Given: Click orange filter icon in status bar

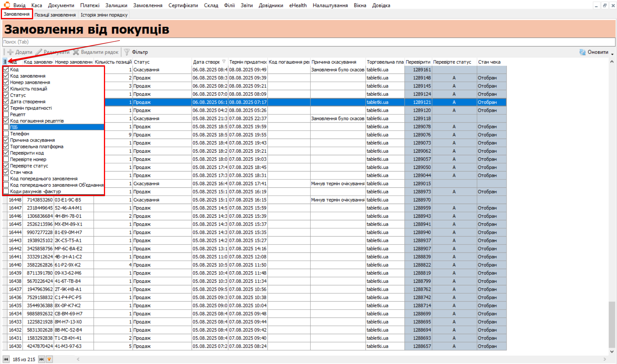Looking at the screenshot, I should pyautogui.click(x=49, y=359).
